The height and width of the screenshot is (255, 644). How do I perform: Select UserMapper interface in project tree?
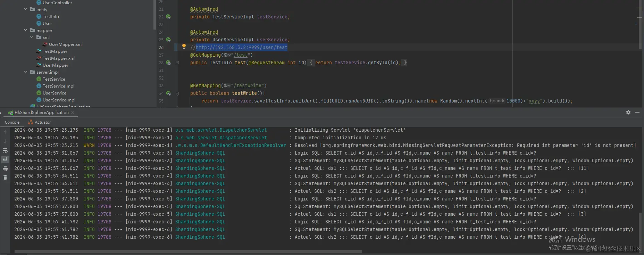click(x=56, y=65)
